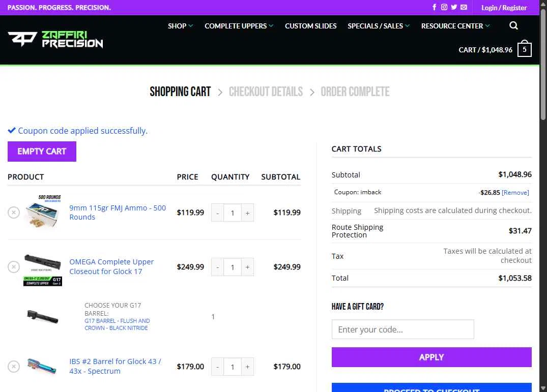The image size is (547, 392).
Task: Click 'Coupon code applied successfully.' message
Action: 82,131
